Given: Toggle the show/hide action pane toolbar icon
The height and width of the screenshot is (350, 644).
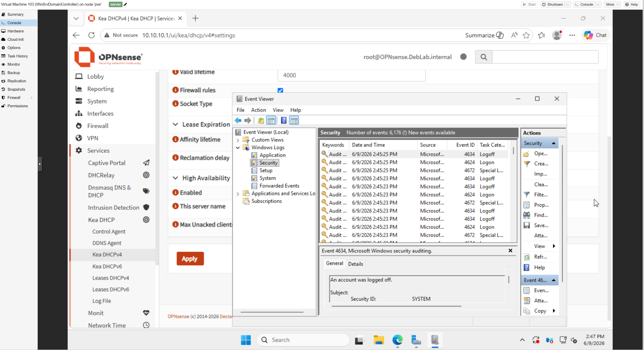Looking at the screenshot, I should point(294,120).
